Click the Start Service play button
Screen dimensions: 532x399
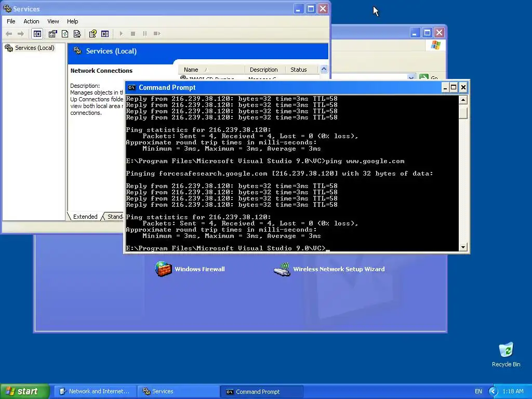121,34
